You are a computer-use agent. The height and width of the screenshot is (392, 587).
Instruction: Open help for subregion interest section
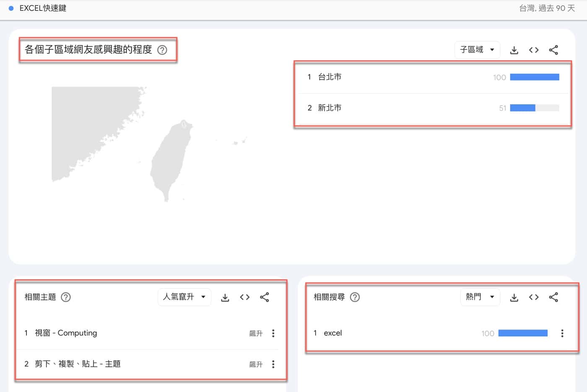(162, 50)
